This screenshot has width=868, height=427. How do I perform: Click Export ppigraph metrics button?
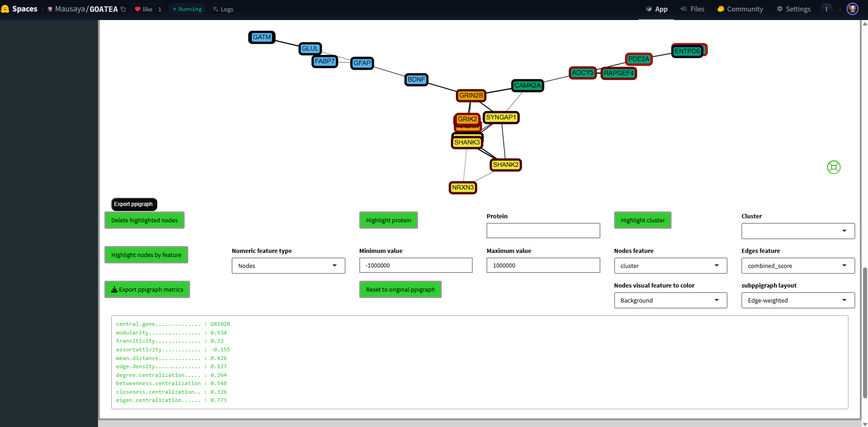pyautogui.click(x=147, y=289)
